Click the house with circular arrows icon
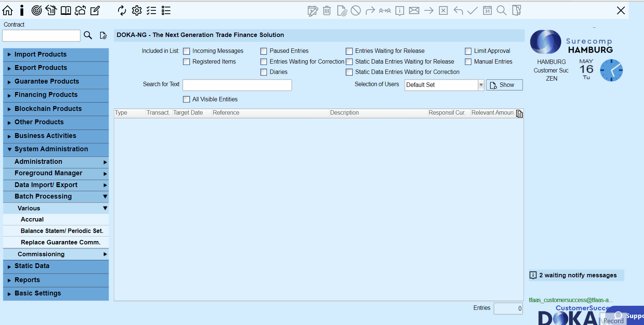The width and height of the screenshot is (644, 325). point(80,10)
